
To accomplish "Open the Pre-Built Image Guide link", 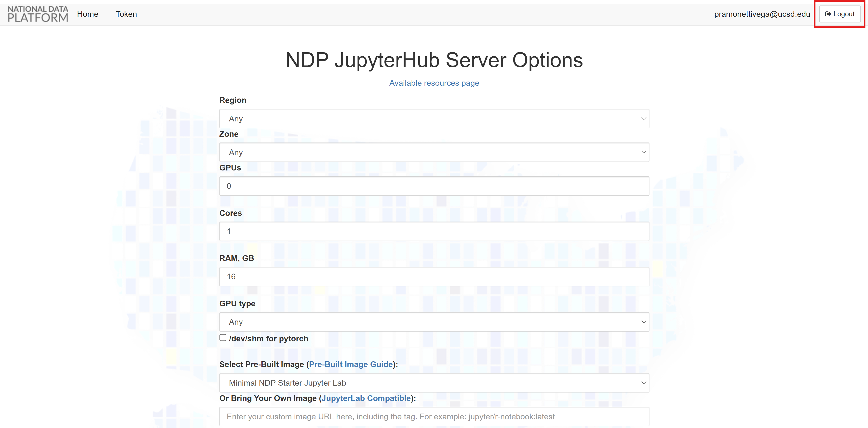I will (351, 364).
